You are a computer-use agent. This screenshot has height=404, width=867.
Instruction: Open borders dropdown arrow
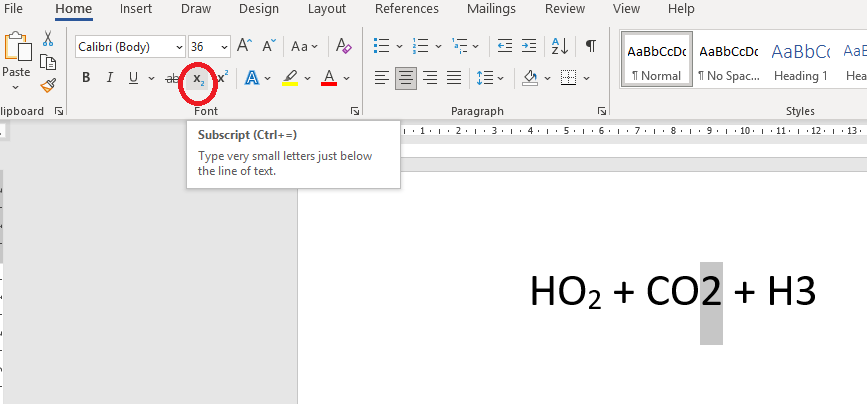click(x=587, y=78)
